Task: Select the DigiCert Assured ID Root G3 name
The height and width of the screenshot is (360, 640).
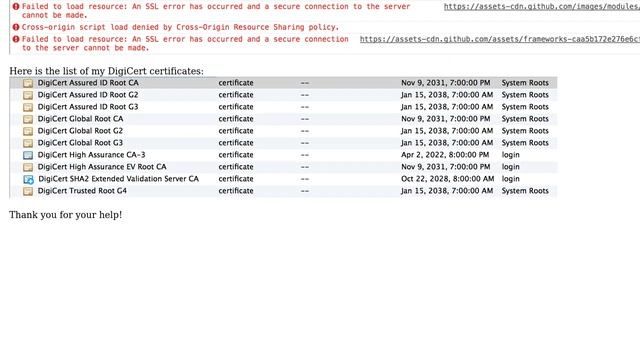Action: click(x=88, y=107)
